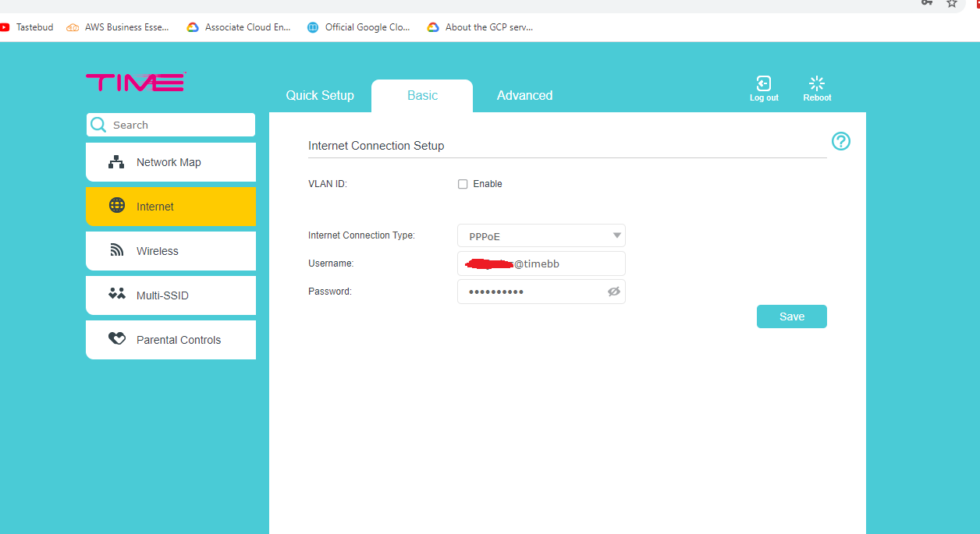This screenshot has height=534, width=980.
Task: Open the Parental Controls menu
Action: [x=171, y=340]
